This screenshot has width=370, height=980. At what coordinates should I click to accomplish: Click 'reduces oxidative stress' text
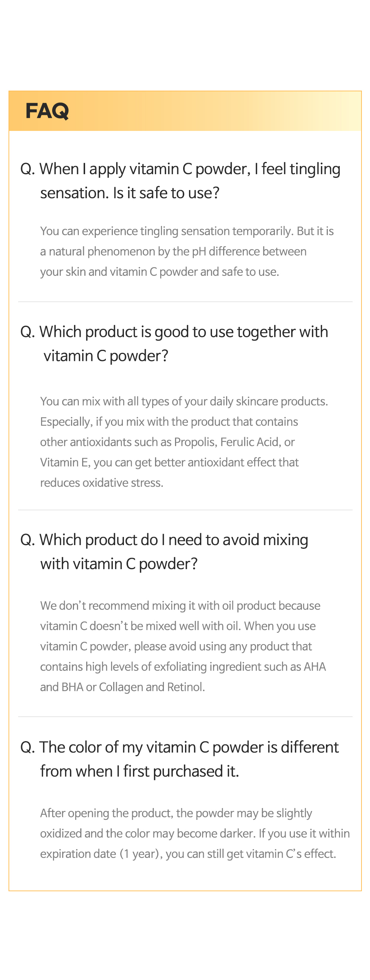point(102,482)
